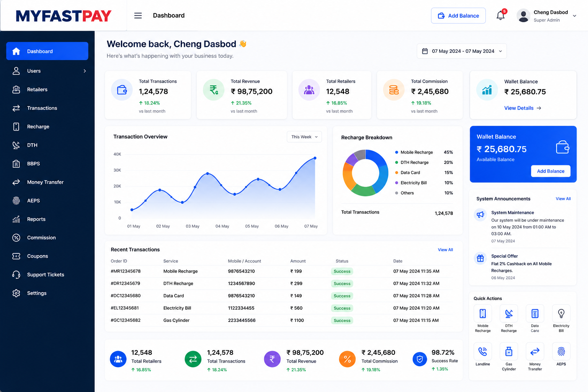Click the Success Rate shield icon
The height and width of the screenshot is (392, 588).
pyautogui.click(x=420, y=359)
